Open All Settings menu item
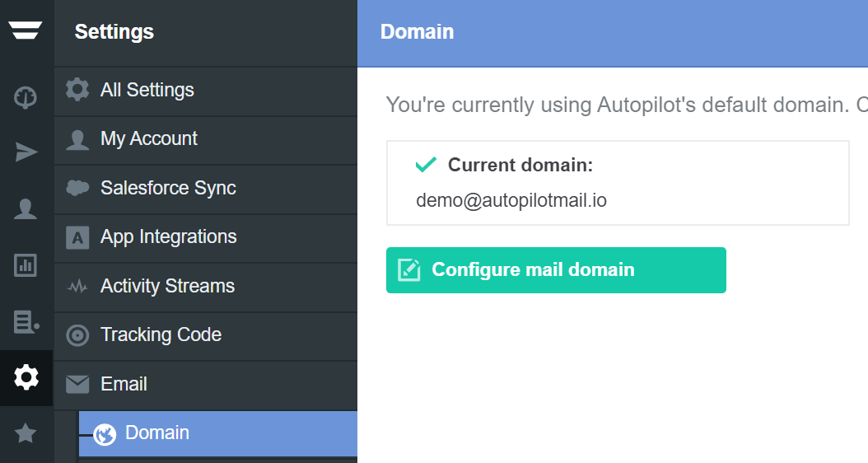The width and height of the screenshot is (868, 463). pyautogui.click(x=147, y=90)
